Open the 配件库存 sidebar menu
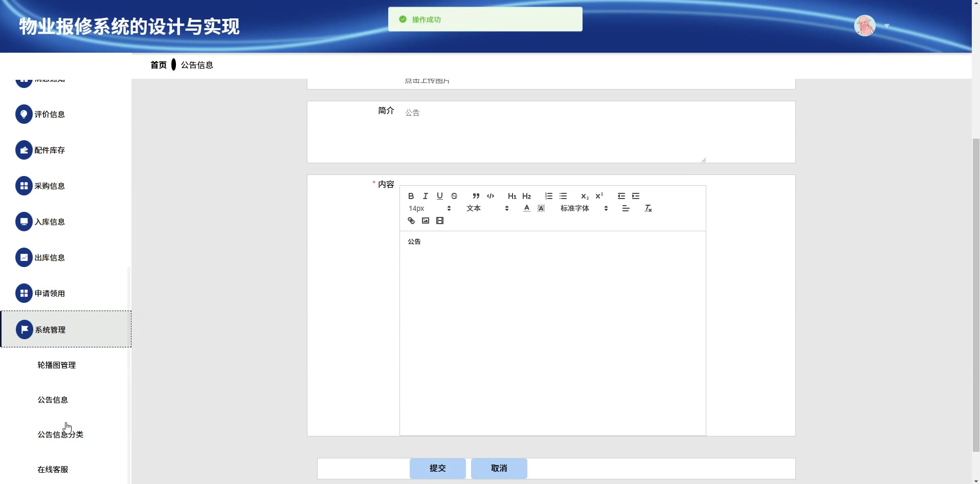This screenshot has width=980, height=484. pyautogui.click(x=65, y=150)
